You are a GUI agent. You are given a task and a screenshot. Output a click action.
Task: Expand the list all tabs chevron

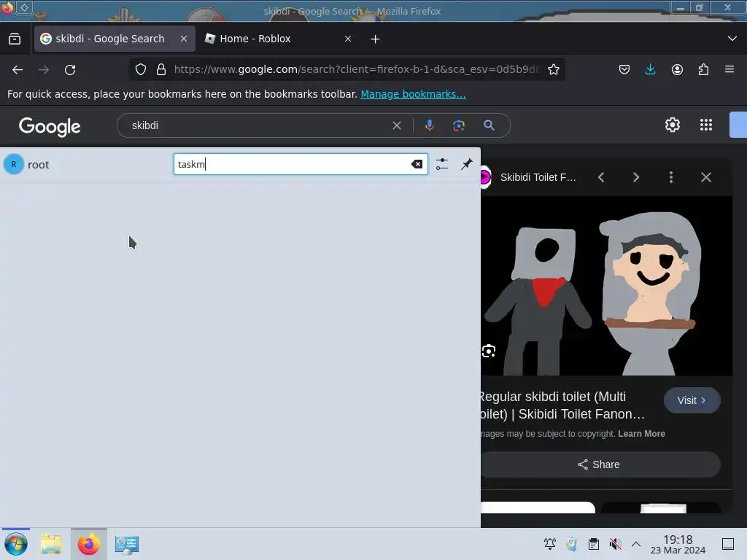pyautogui.click(x=732, y=39)
